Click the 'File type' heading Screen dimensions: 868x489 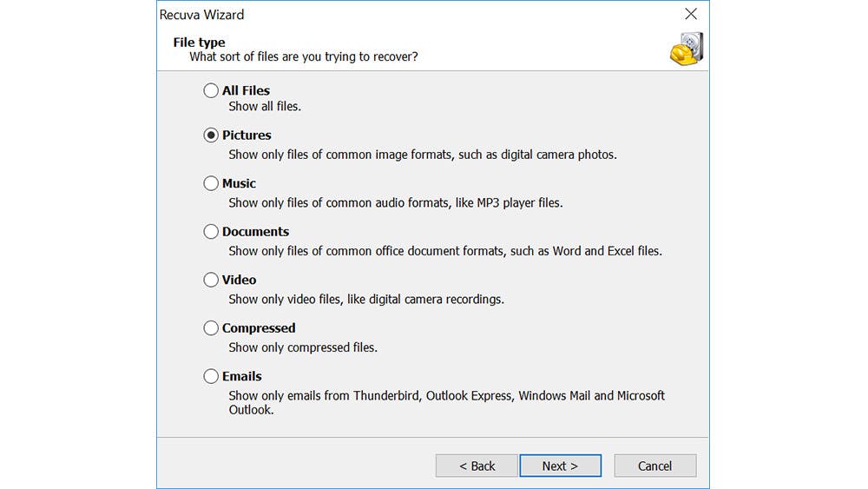click(x=199, y=42)
